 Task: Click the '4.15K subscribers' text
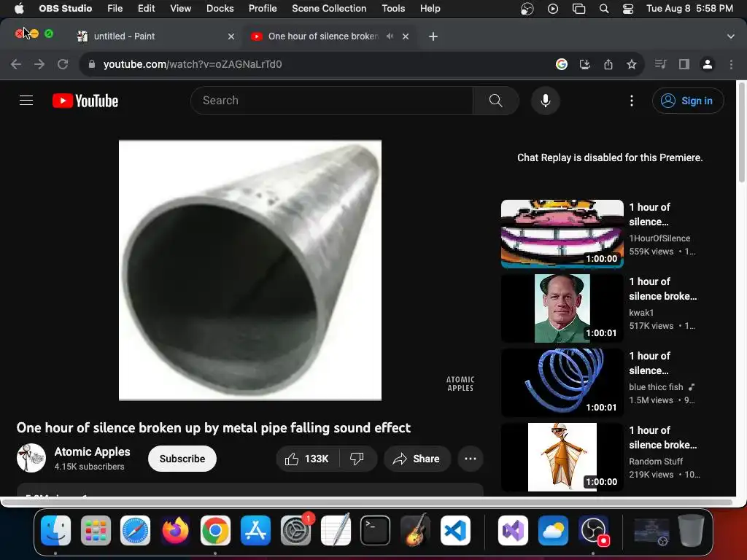point(89,467)
